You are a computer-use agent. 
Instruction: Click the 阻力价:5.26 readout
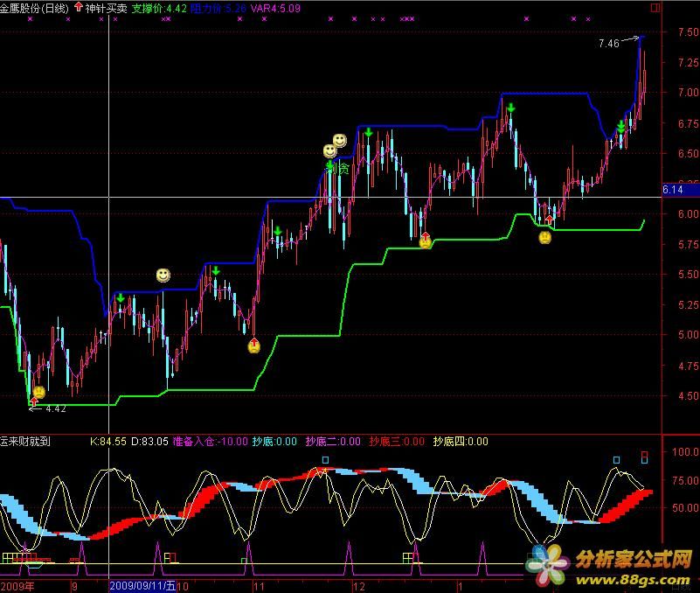tap(218, 8)
